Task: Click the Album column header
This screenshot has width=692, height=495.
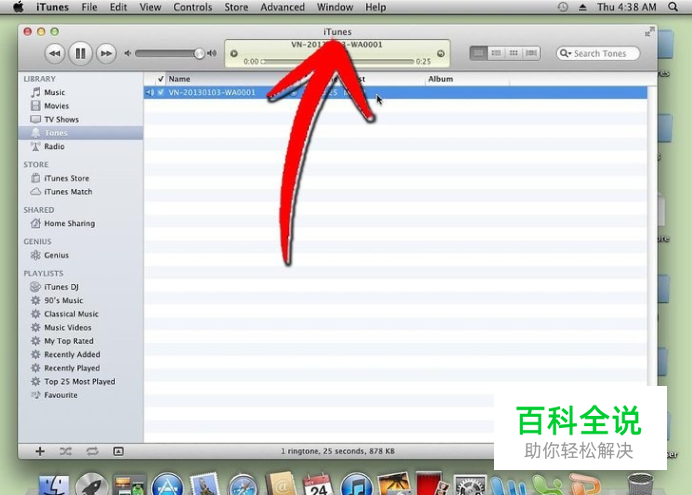Action: click(467, 79)
